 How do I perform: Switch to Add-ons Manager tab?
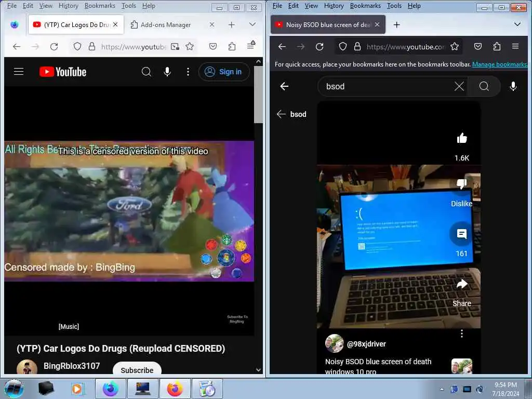166,25
